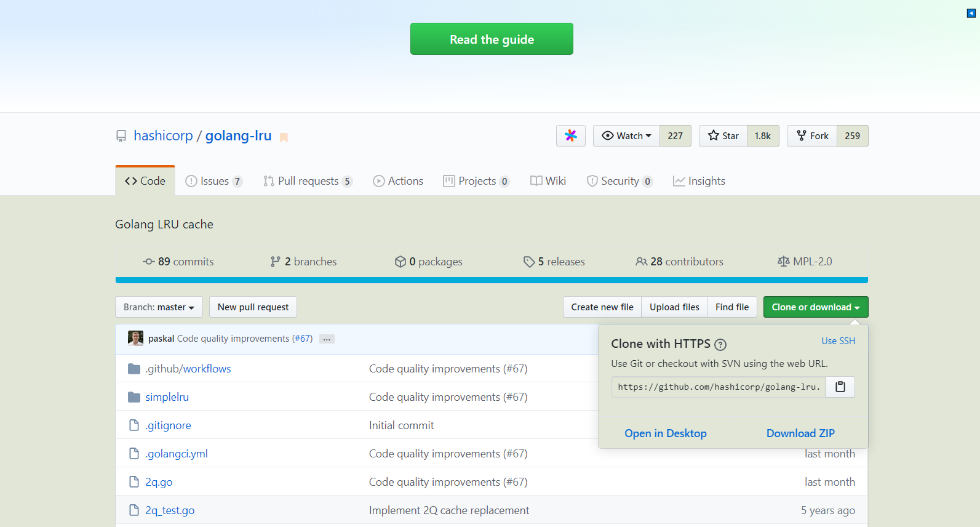Open the hashicorp owner link
980x527 pixels.
[x=163, y=135]
